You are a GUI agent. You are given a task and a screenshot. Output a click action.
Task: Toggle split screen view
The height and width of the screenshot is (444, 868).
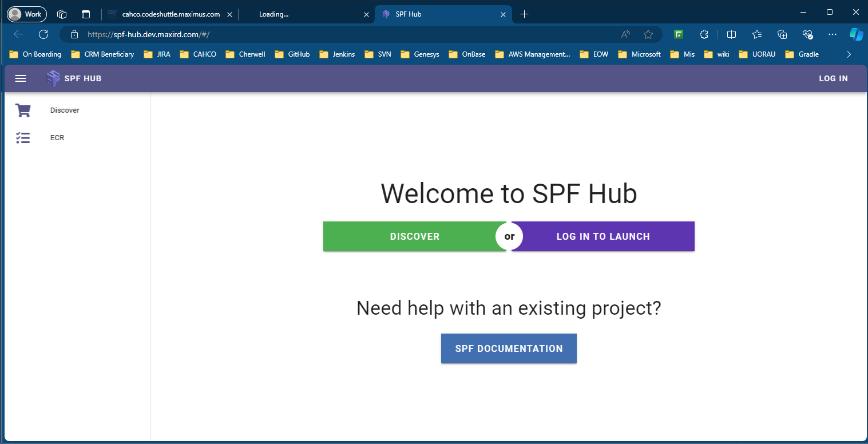(731, 34)
